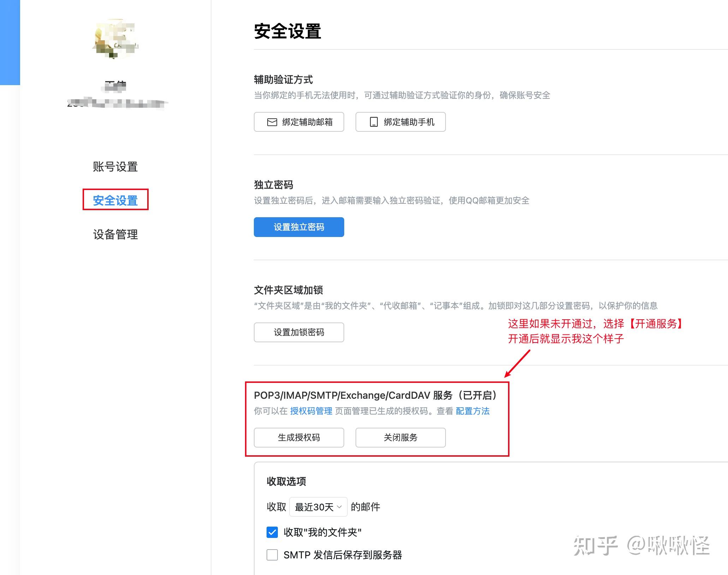Open the 最近30天 dropdown
The image size is (728, 575).
tap(318, 507)
